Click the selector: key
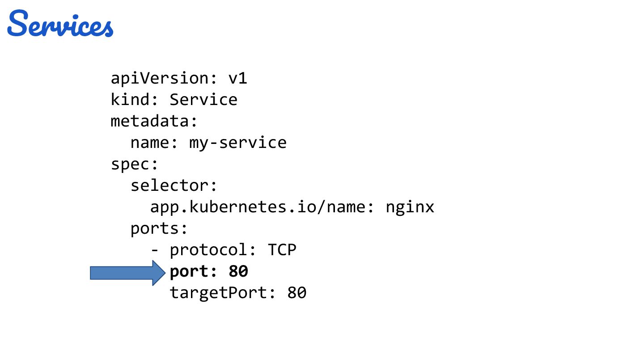This screenshot has height=362, width=644. coord(174,185)
